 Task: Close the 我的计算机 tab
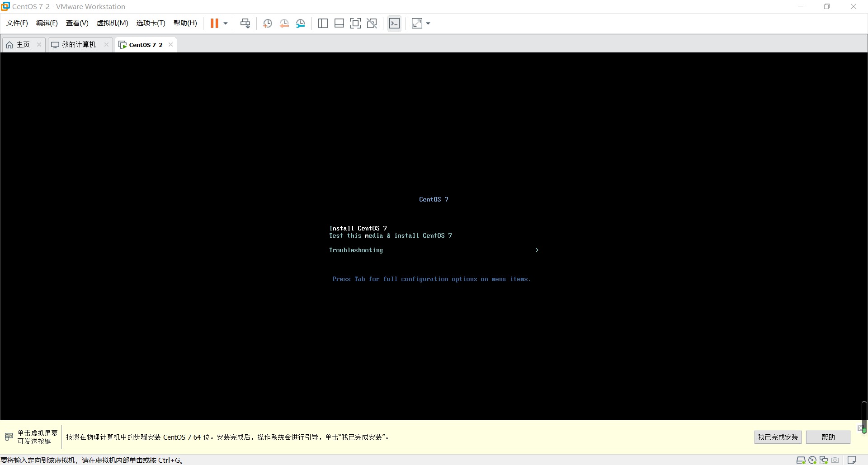106,44
